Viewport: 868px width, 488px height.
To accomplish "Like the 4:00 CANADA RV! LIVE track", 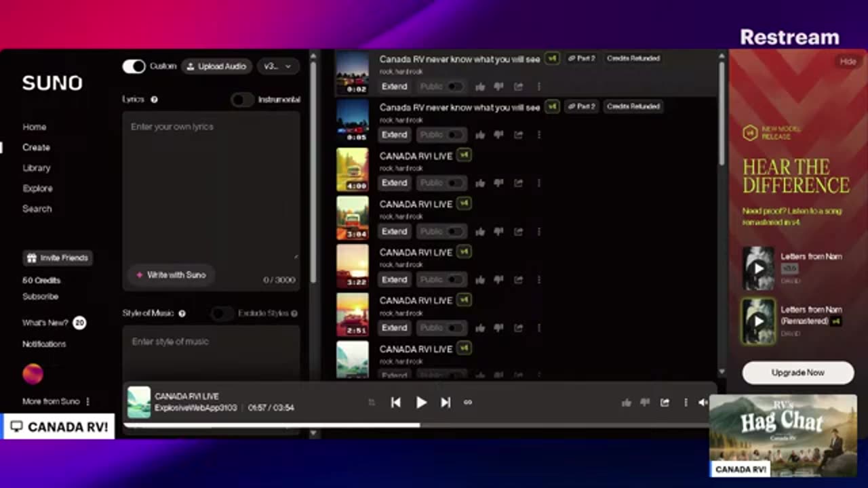I will tap(480, 183).
